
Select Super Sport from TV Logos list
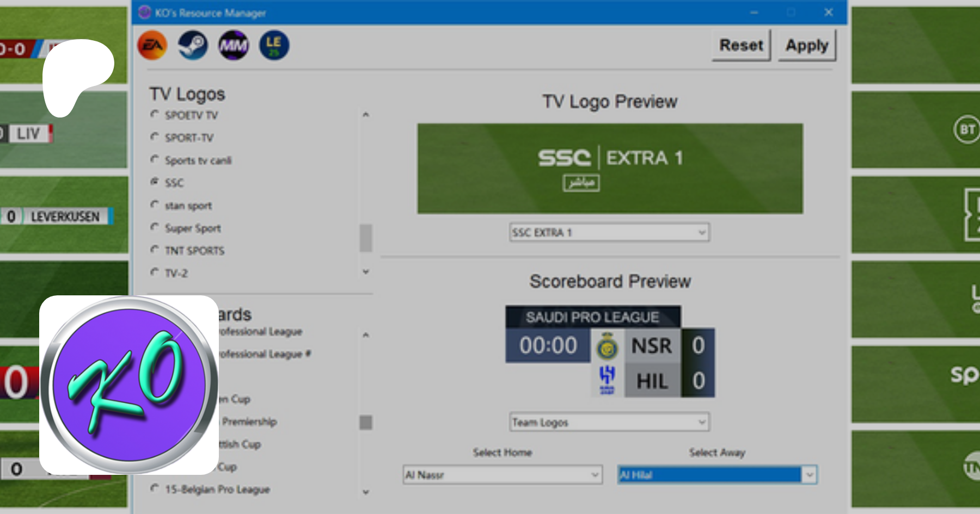(155, 227)
